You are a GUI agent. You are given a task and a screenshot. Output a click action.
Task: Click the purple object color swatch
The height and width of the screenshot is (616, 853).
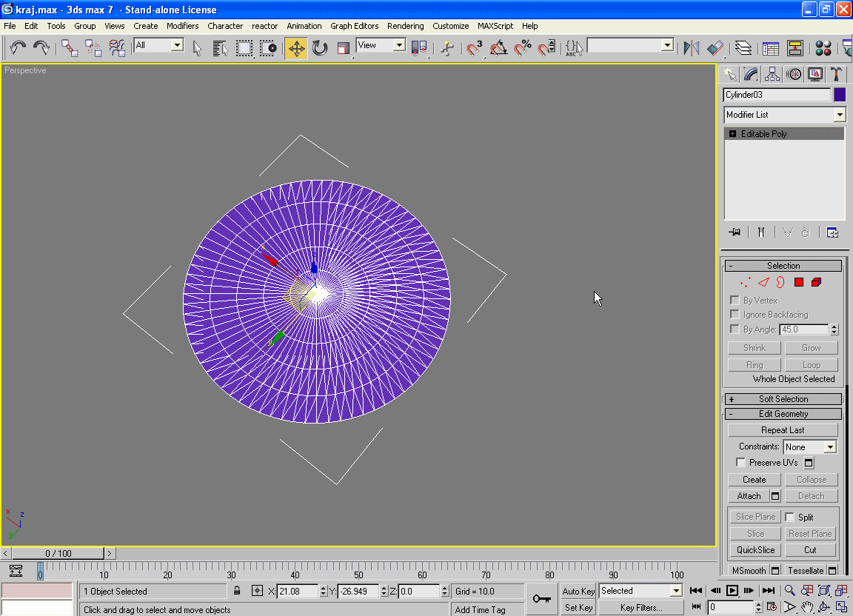click(x=840, y=95)
